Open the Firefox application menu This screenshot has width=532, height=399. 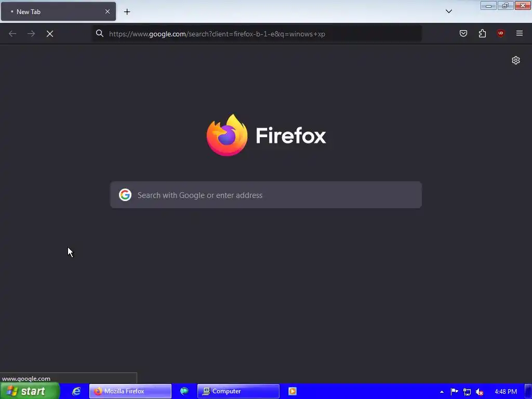[519, 33]
